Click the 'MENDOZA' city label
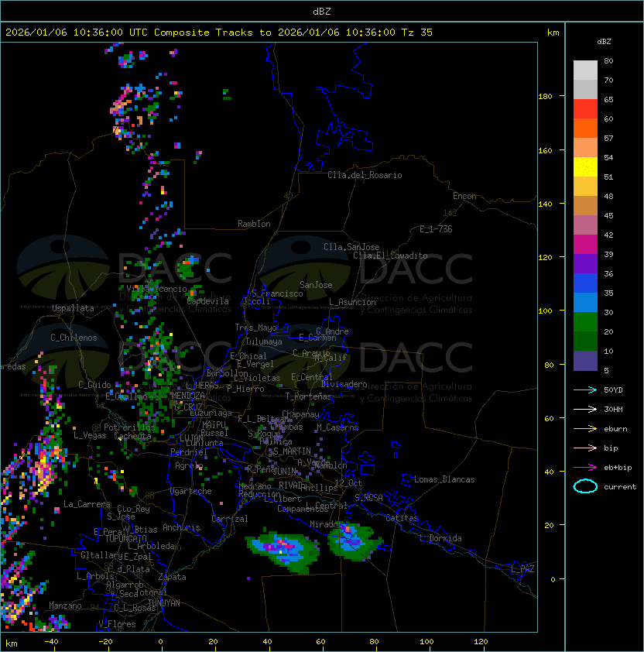The image size is (644, 652). coord(188,396)
